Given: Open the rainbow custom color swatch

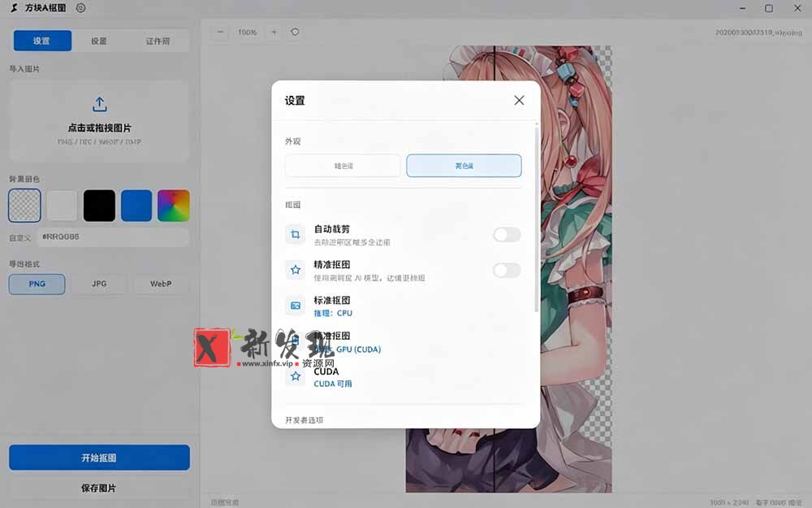Looking at the screenshot, I should pyautogui.click(x=174, y=206).
